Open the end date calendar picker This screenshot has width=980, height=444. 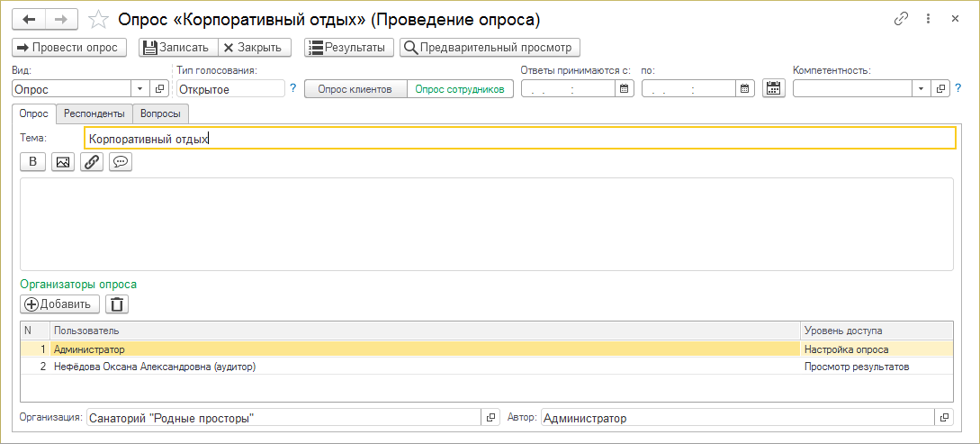tap(744, 88)
